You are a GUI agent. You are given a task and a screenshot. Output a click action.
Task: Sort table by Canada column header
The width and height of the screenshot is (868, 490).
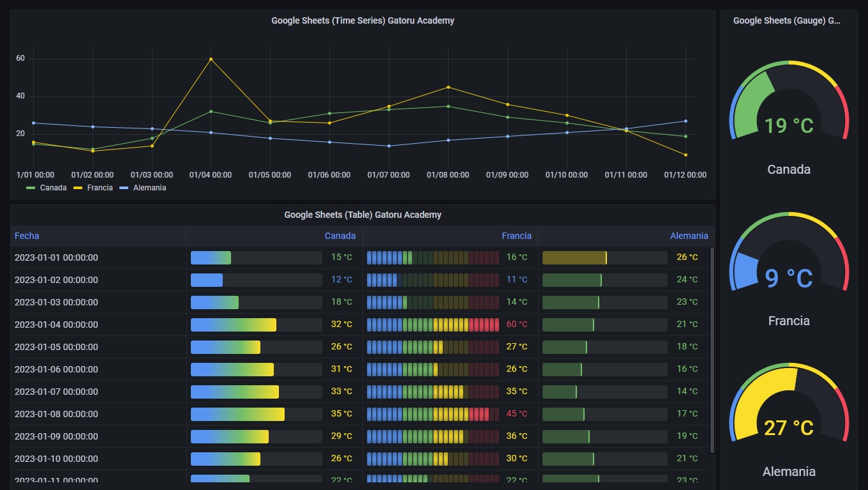click(x=340, y=236)
